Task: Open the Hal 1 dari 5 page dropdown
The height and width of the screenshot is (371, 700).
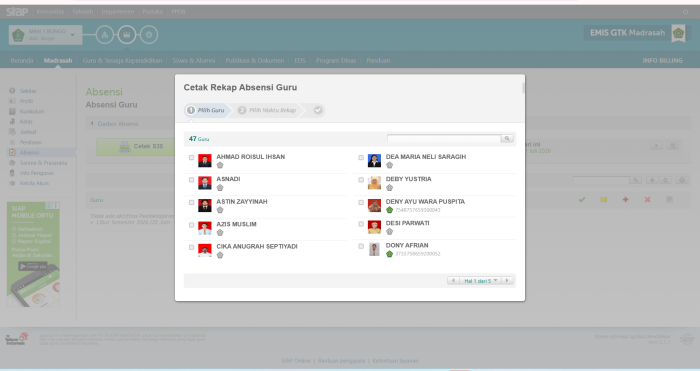Action: click(480, 280)
